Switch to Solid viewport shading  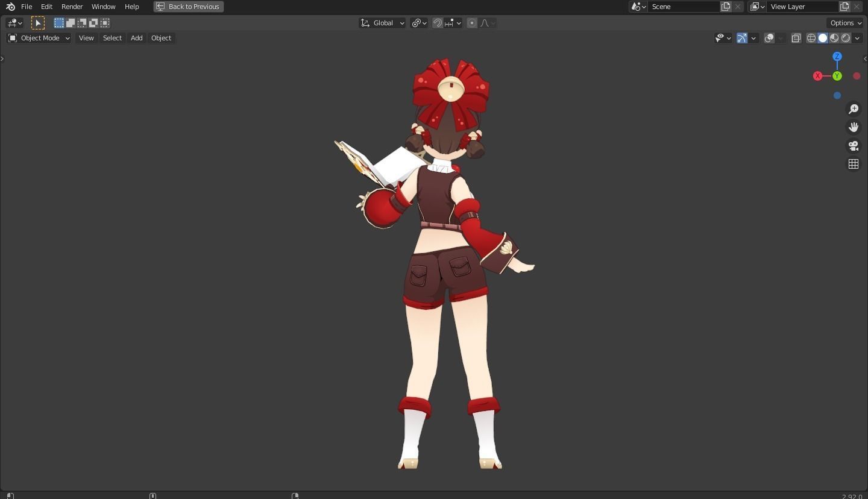tap(823, 38)
